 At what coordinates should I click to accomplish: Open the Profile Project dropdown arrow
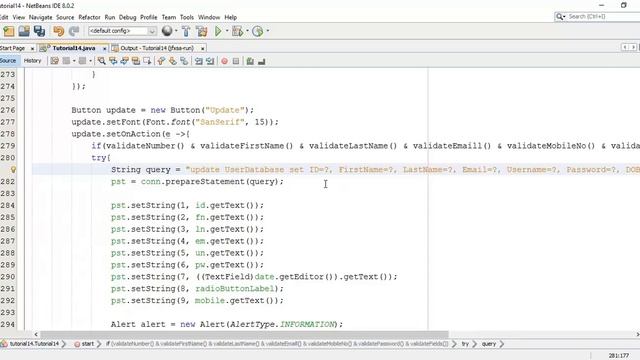click(268, 31)
